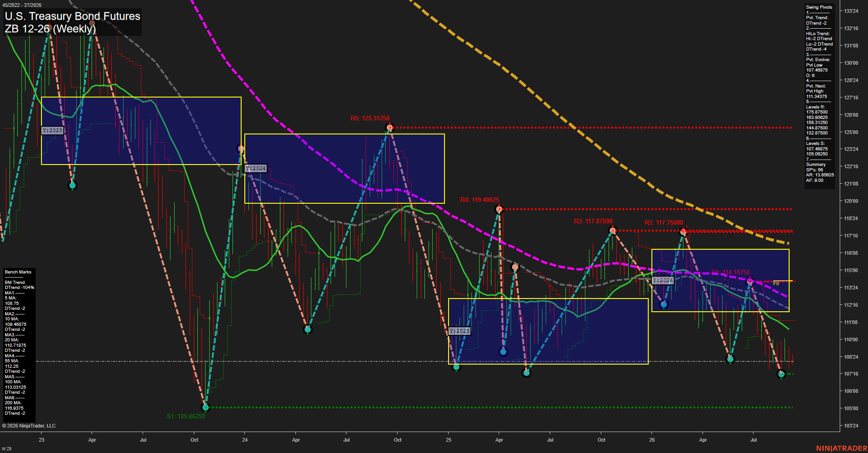Click resistance level 175.87500 in Swing Pivots panel

(x=817, y=112)
